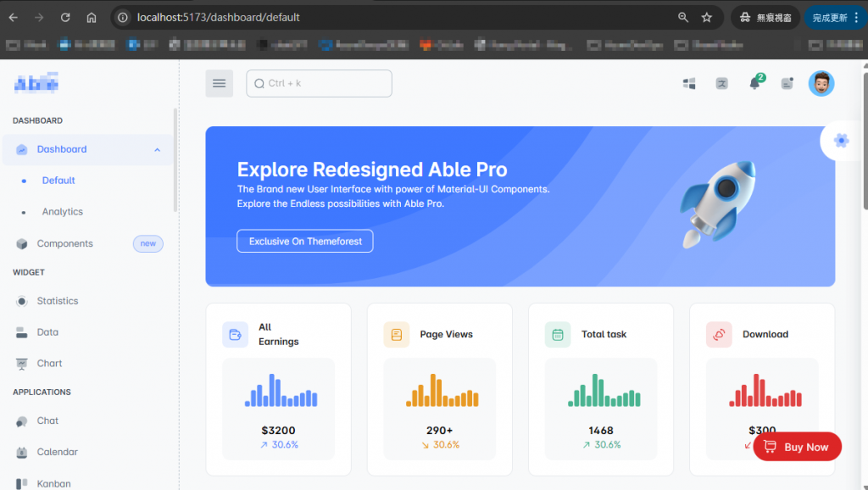Click the Dashboard sidebar icon
The height and width of the screenshot is (490, 868).
pyautogui.click(x=21, y=149)
